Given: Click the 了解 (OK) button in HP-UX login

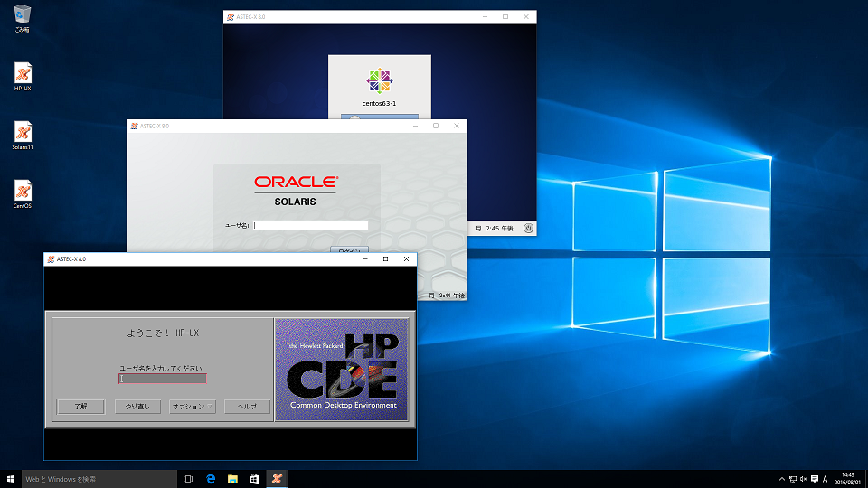Looking at the screenshot, I should [80, 406].
